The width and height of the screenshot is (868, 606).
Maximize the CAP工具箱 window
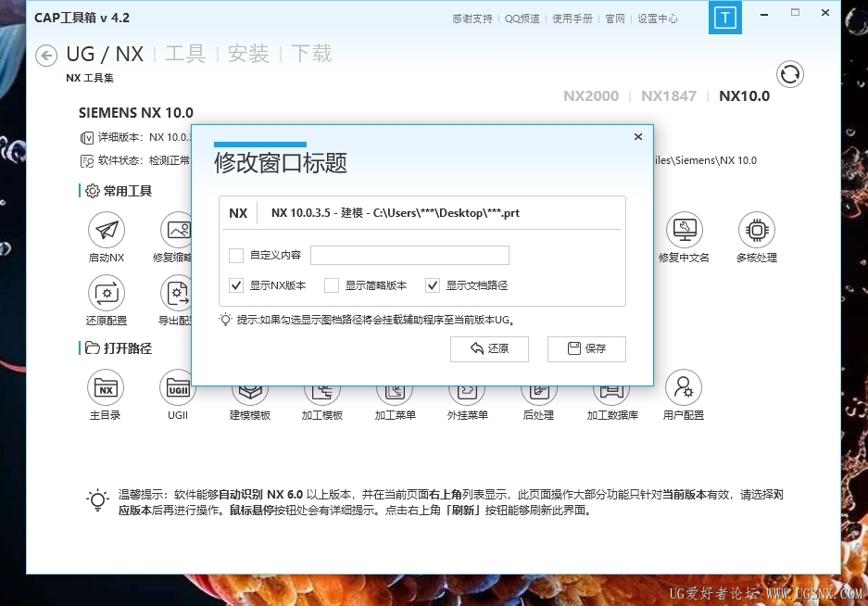(795, 12)
